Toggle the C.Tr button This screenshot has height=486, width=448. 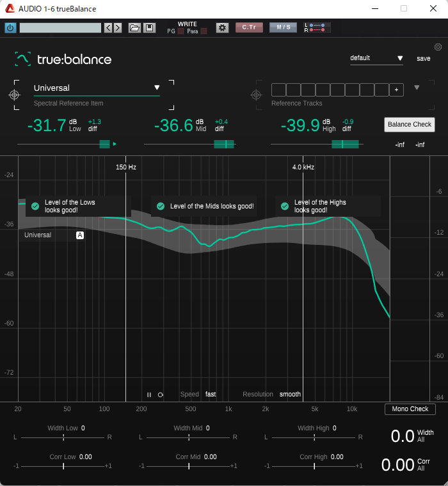click(x=249, y=27)
